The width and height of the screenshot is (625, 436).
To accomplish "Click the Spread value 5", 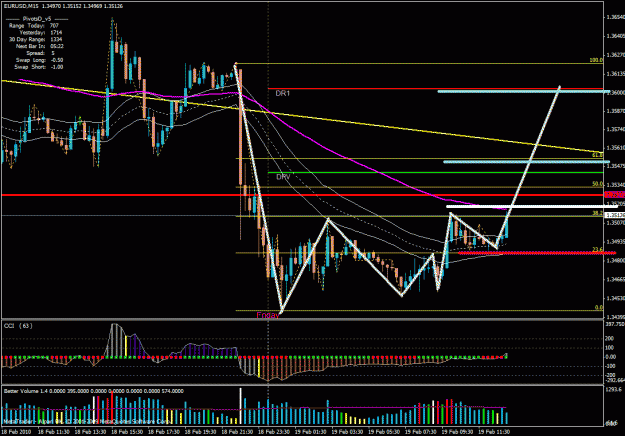I will click(53, 53).
